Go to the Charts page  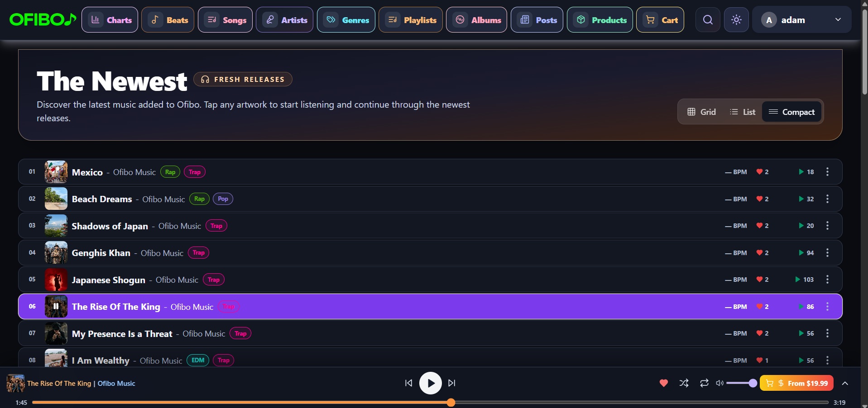tap(110, 20)
